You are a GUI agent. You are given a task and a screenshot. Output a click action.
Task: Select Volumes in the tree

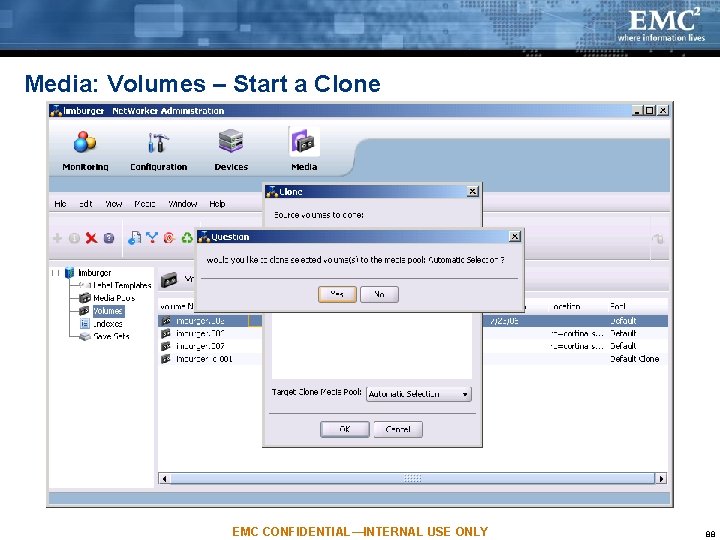[x=108, y=311]
